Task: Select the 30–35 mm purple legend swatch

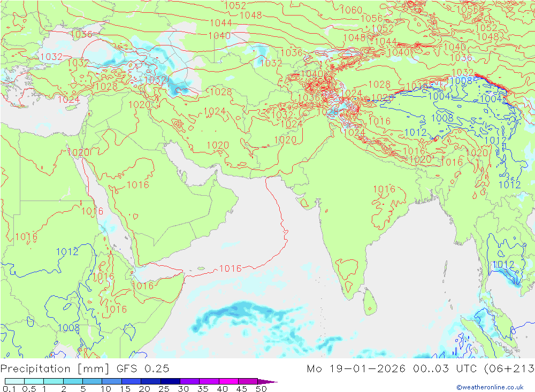Action: click(x=189, y=381)
